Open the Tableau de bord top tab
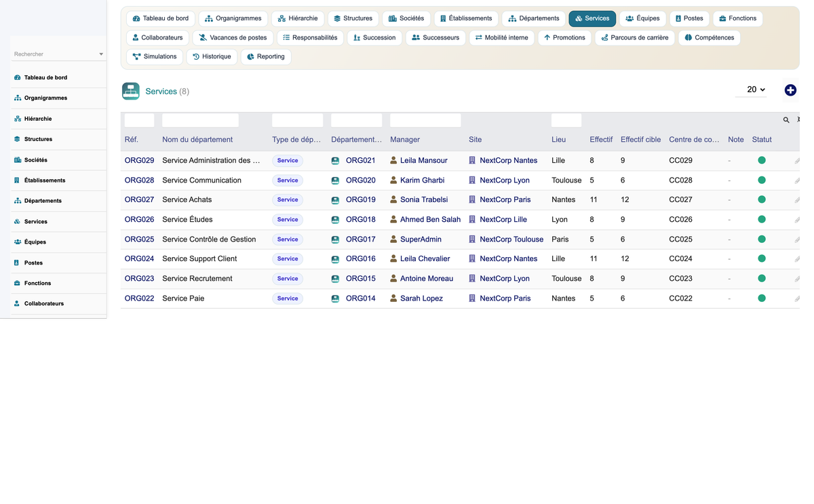The width and height of the screenshot is (814, 504). 161,18
